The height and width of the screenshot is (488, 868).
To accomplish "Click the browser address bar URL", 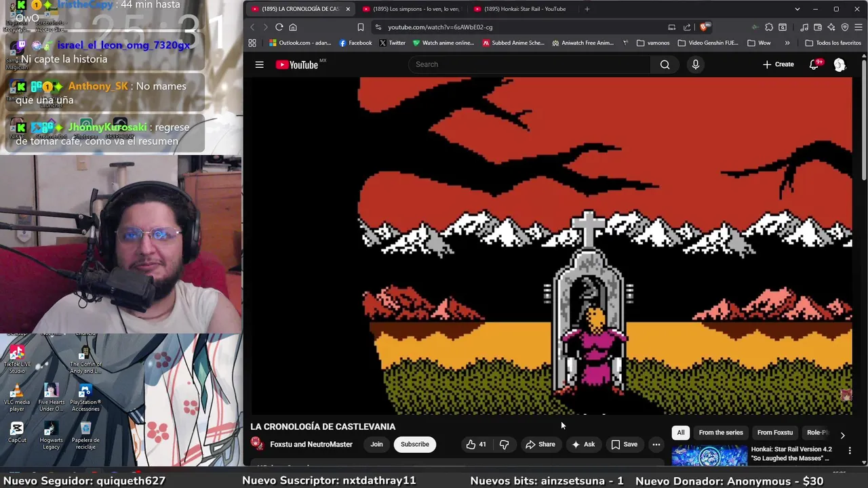I will pyautogui.click(x=440, y=27).
